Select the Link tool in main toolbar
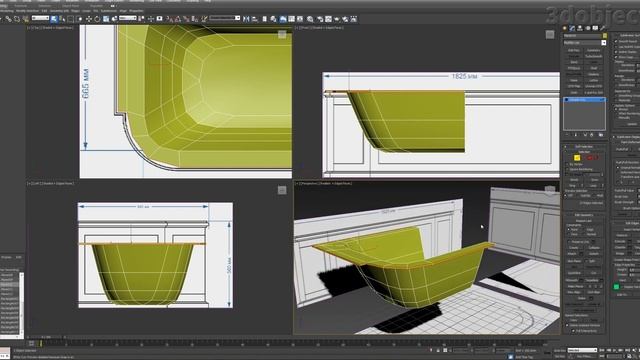The width and height of the screenshot is (640, 360). tap(8, 19)
